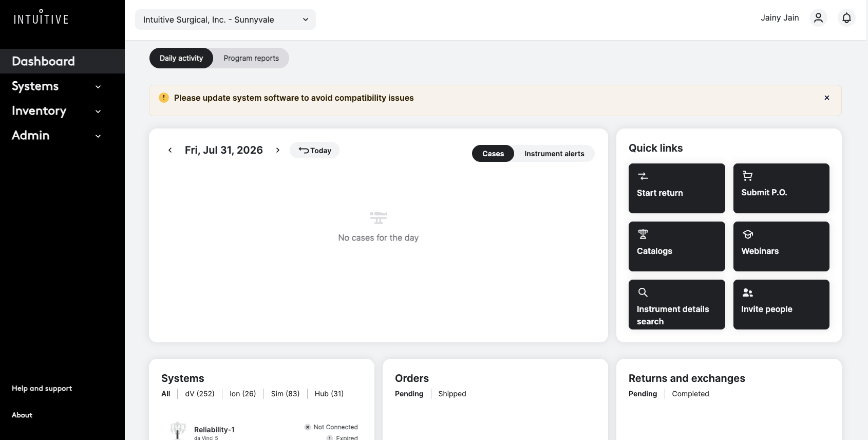Go to the previous day arrow
Viewport: 868px width, 440px height.
[170, 150]
